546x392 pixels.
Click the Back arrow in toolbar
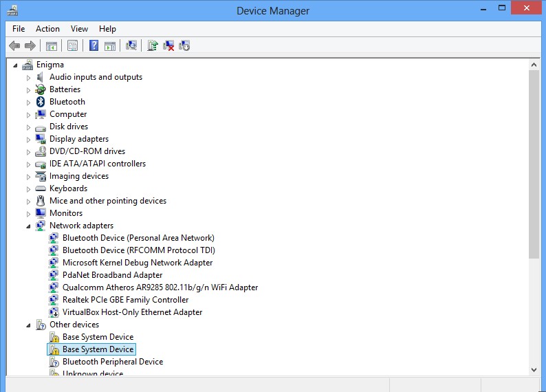(x=14, y=46)
